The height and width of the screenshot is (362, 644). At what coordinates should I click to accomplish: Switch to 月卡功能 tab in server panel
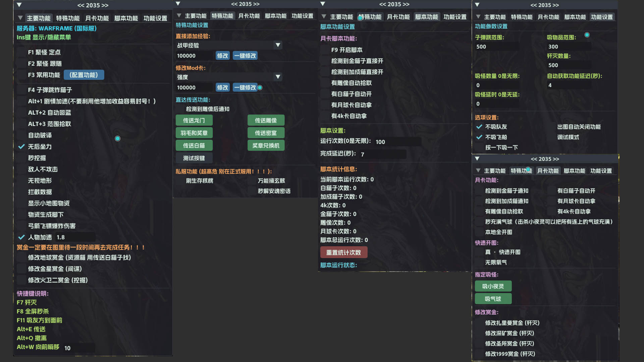pyautogui.click(x=97, y=18)
